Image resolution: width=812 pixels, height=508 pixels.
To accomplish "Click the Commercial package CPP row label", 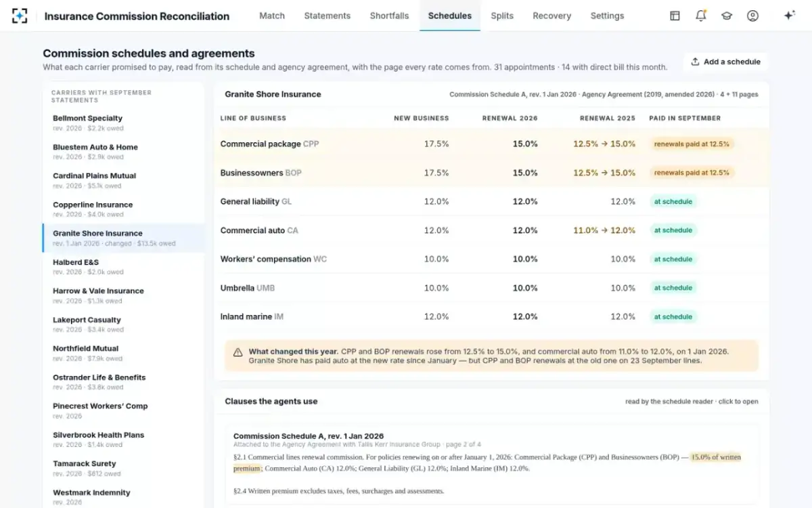I will tap(269, 144).
